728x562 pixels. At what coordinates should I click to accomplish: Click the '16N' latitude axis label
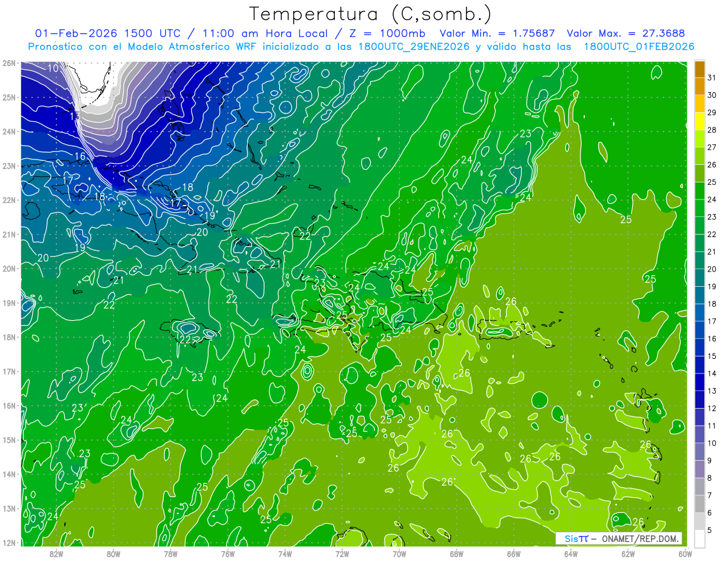coord(10,406)
